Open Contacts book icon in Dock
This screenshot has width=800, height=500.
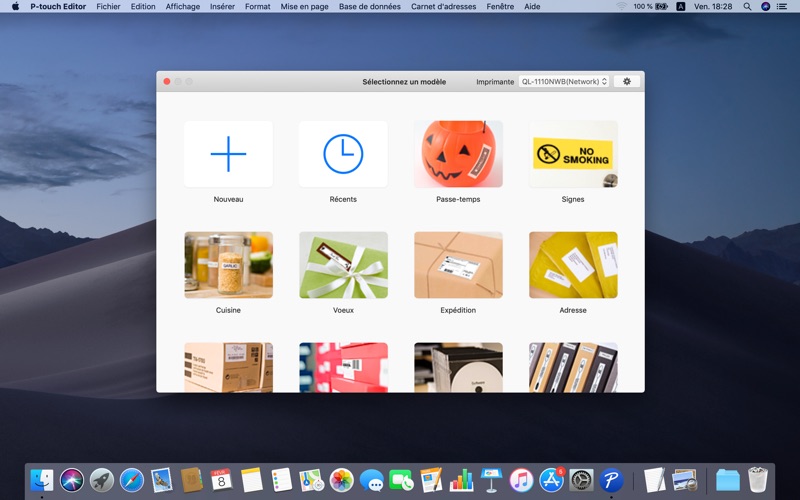coord(192,480)
